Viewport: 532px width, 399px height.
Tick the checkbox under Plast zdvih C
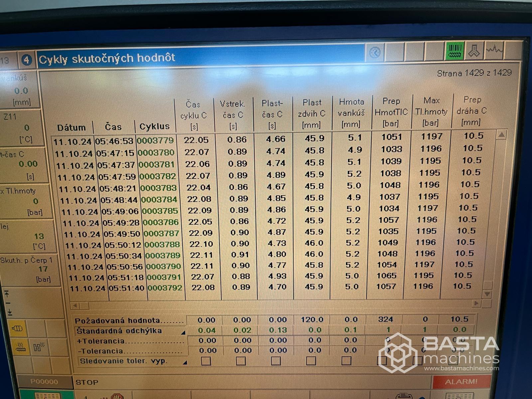(312, 361)
